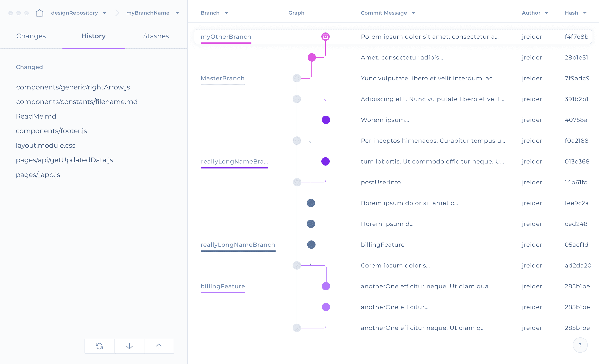The image size is (599, 364).
Task: Go to the repository home icon
Action: 39,13
